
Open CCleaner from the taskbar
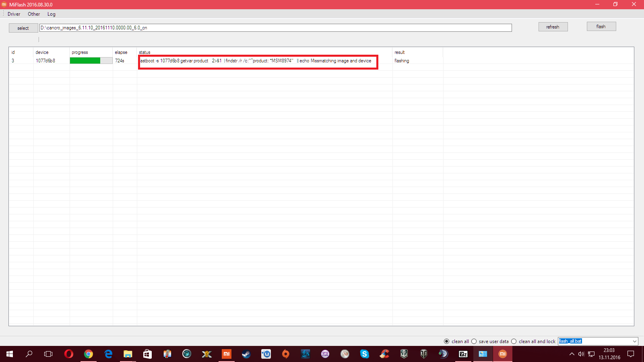[384, 354]
